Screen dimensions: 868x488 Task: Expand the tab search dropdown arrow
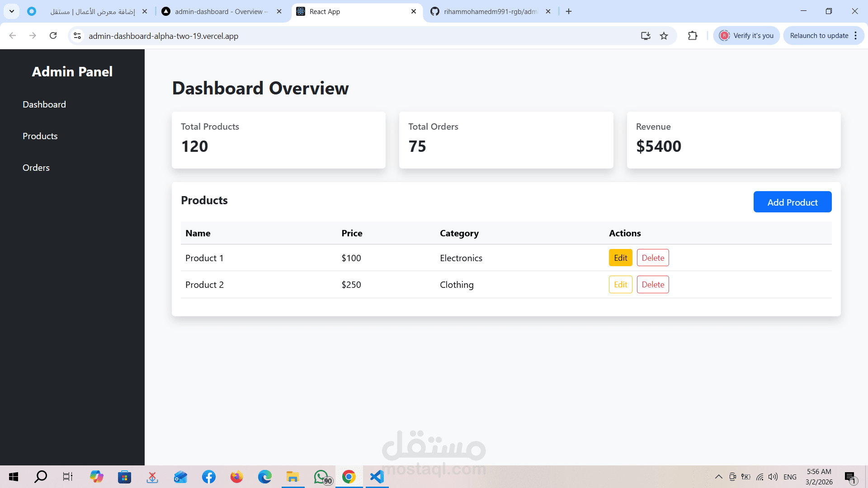tap(12, 11)
